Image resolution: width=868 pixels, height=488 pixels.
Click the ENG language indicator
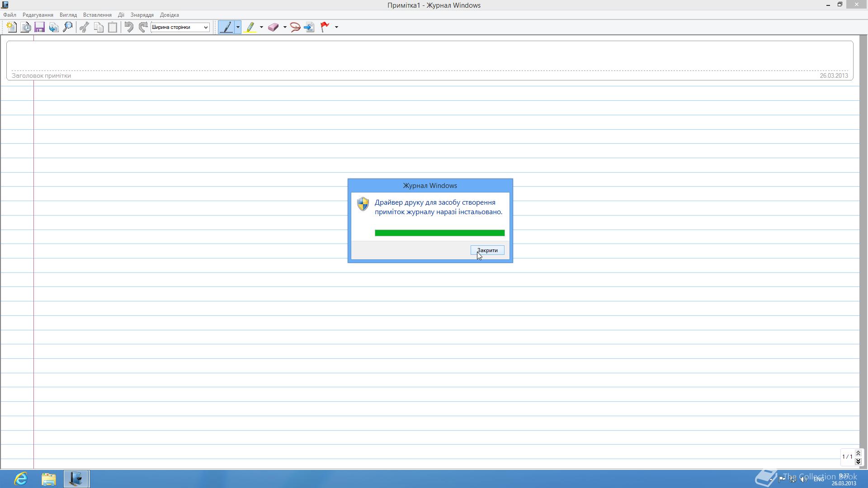[819, 479]
